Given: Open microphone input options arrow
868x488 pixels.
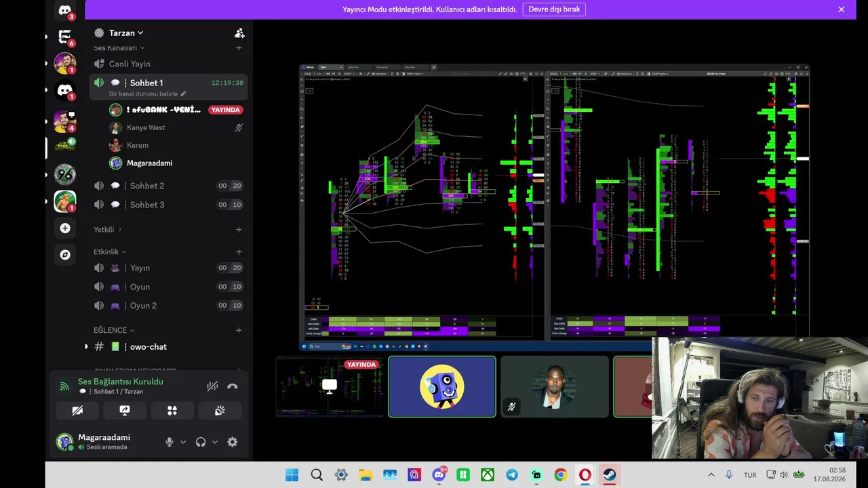Looking at the screenshot, I should coord(183,442).
